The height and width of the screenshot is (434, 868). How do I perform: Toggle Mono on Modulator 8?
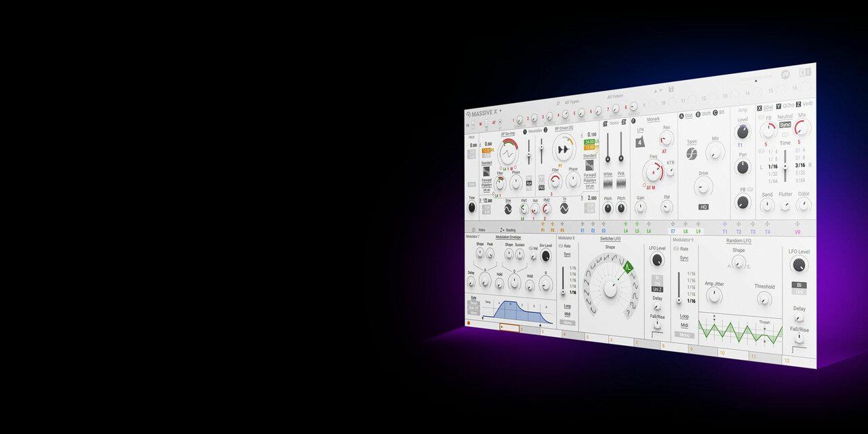pos(567,323)
